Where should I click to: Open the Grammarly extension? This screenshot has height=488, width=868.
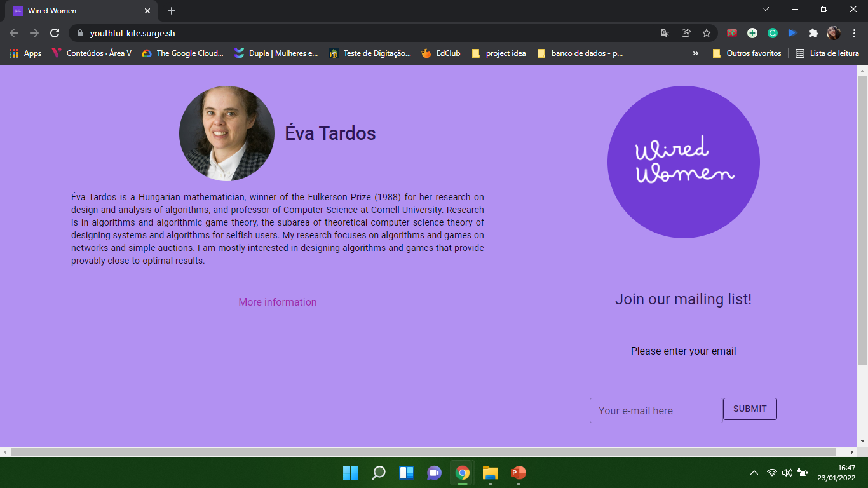[x=773, y=33]
